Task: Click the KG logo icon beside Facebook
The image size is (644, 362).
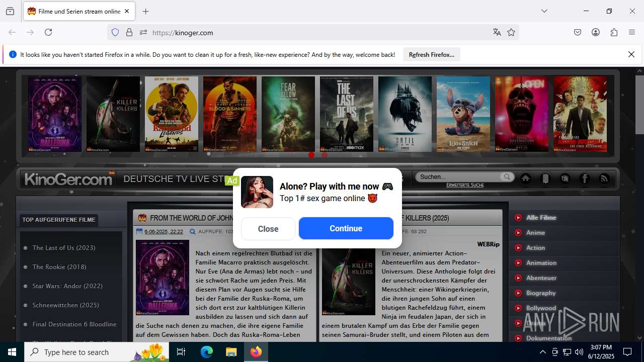Action: point(565,178)
